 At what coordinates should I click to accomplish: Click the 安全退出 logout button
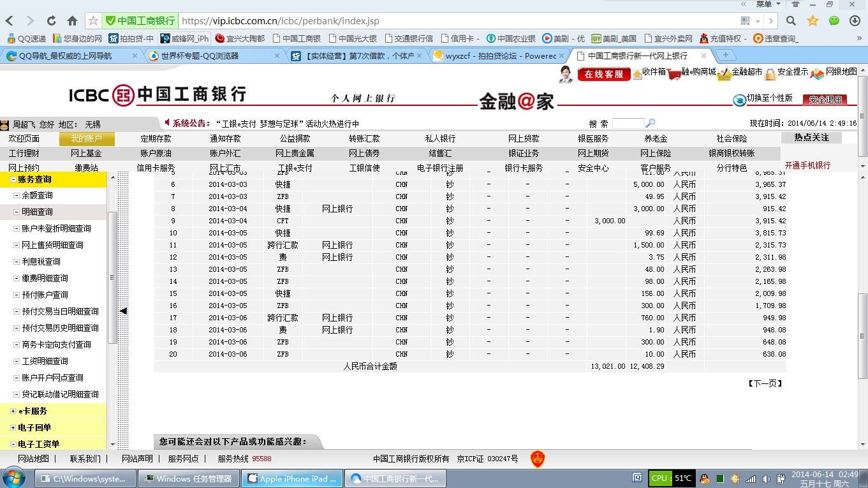coord(825,100)
